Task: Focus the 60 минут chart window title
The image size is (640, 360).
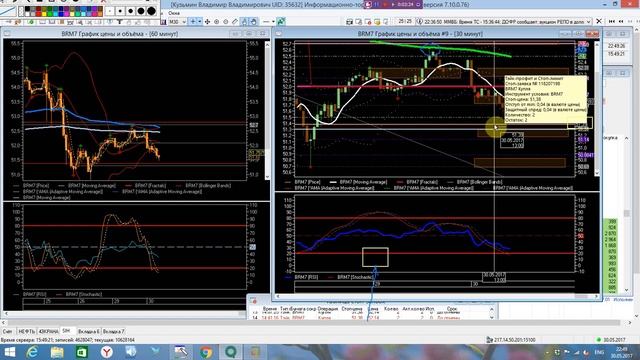Action: click(120, 34)
